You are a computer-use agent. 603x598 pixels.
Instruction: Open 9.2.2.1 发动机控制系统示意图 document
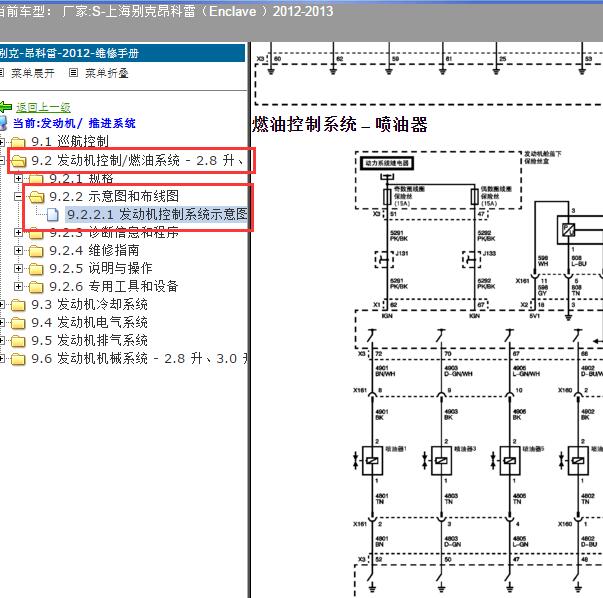tap(157, 214)
